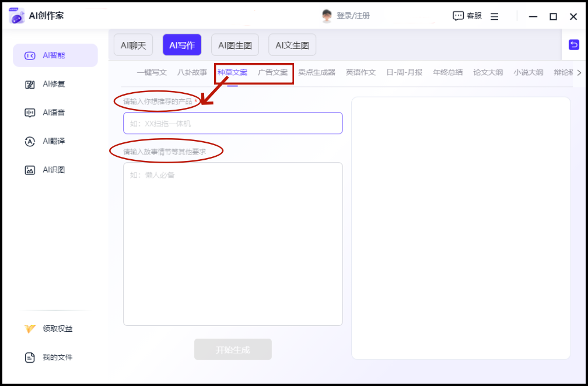
Task: Expand more writing templates with right chevron
Action: [x=579, y=72]
